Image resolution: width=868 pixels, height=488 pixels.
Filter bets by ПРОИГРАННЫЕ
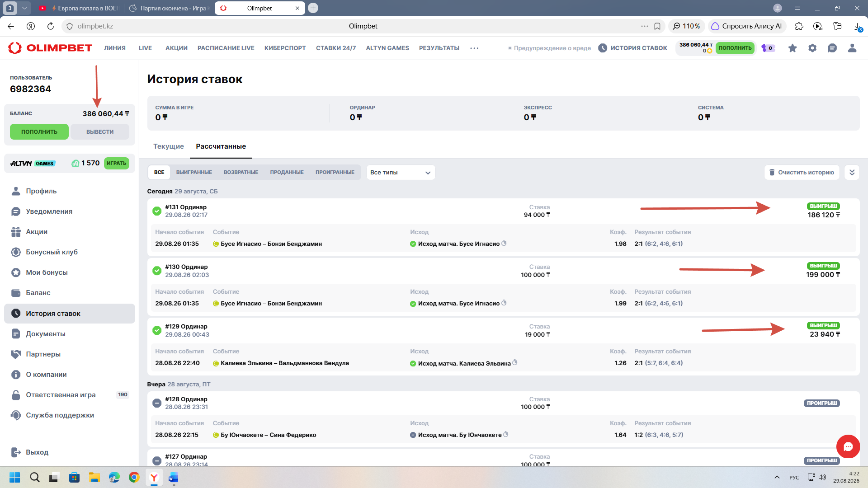pyautogui.click(x=335, y=172)
